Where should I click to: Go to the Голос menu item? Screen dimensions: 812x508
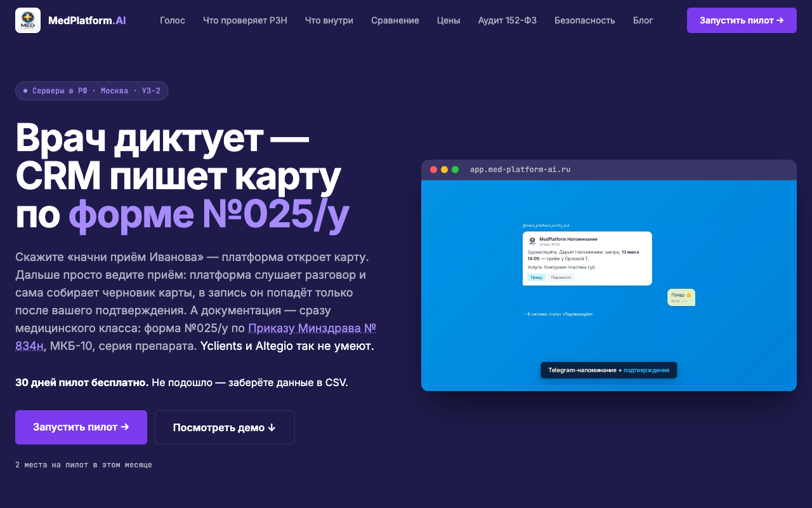(x=173, y=20)
